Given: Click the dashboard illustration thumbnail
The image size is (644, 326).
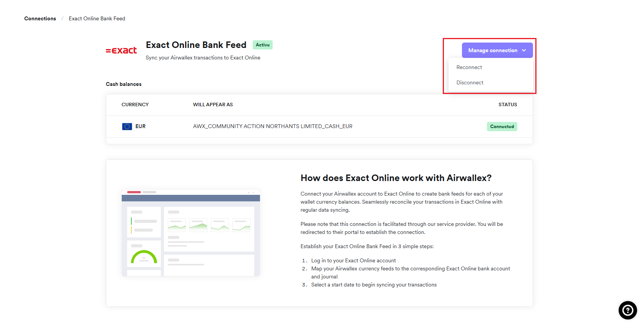Looking at the screenshot, I should pyautogui.click(x=190, y=233).
